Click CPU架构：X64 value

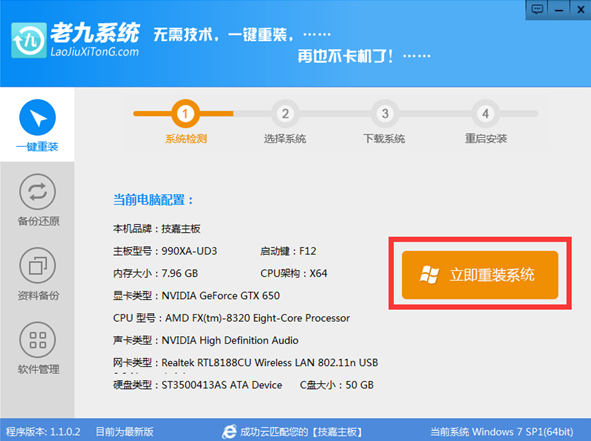294,273
